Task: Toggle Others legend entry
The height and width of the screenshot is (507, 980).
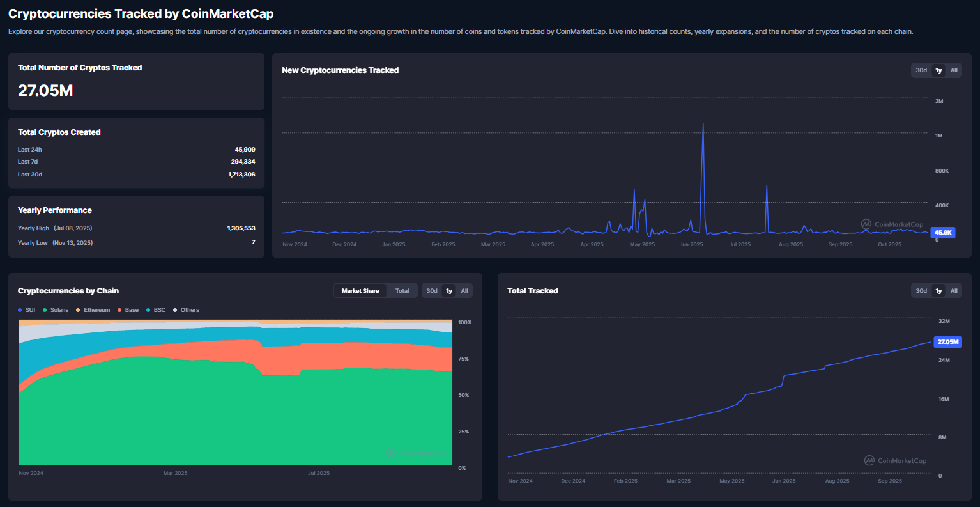Action: tap(185, 310)
